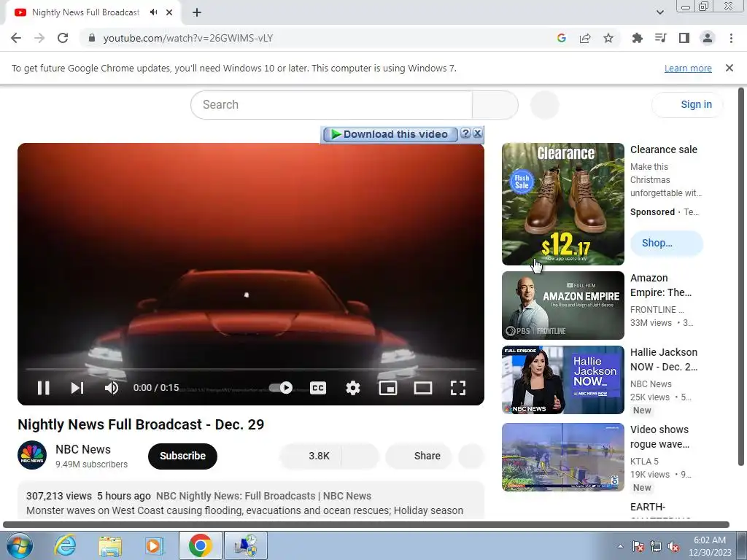Open the system tray volume icon
747x560 pixels.
pyautogui.click(x=673, y=546)
